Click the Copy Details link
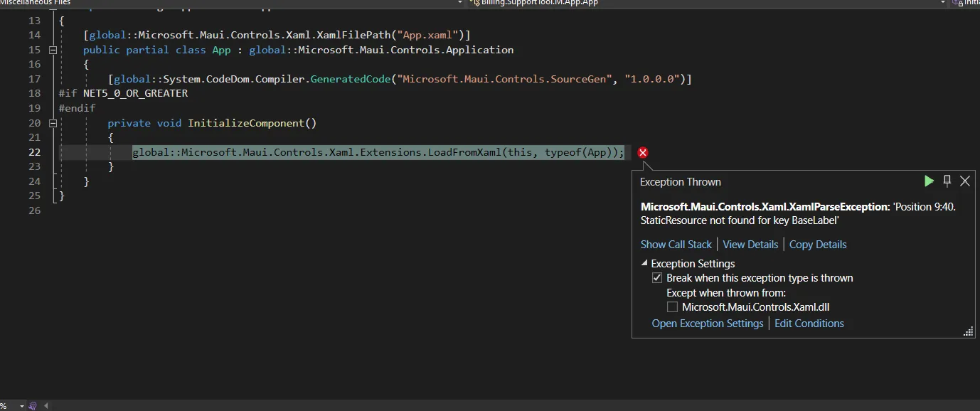 click(x=818, y=245)
